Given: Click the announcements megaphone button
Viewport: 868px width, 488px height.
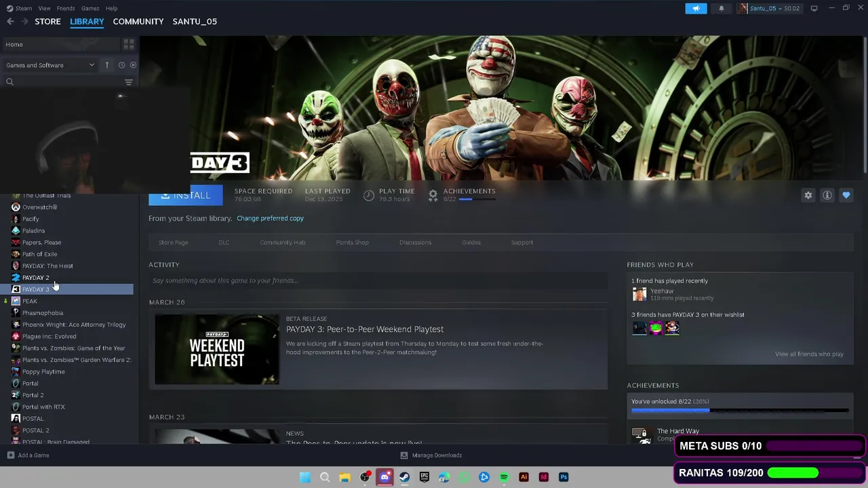Looking at the screenshot, I should coord(696,8).
